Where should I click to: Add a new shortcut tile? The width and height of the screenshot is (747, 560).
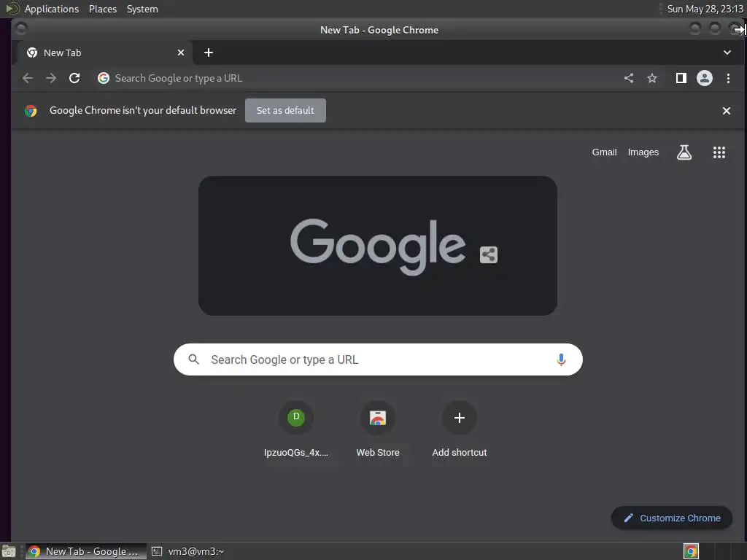pos(460,430)
